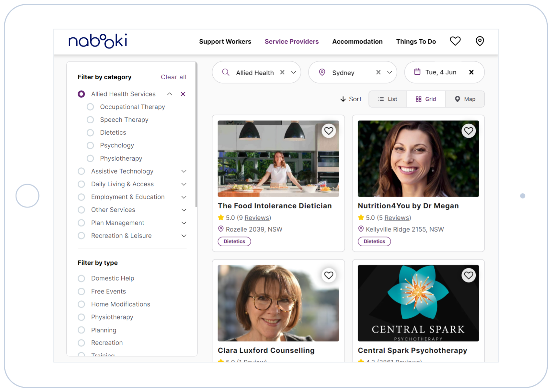The image size is (552, 392).
Task: Select Dietetics subcategory radio
Action: click(90, 133)
